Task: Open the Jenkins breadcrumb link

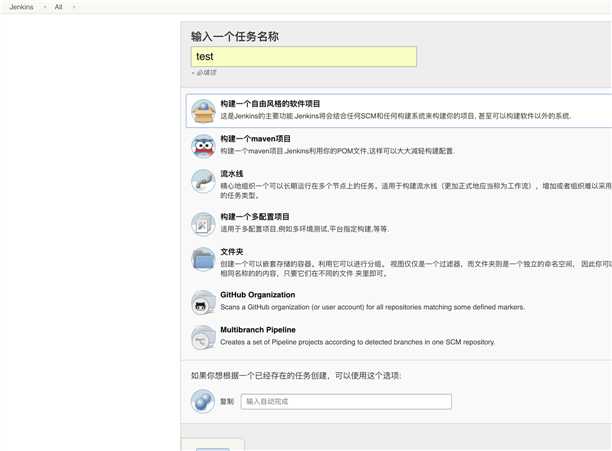Action: (x=21, y=7)
